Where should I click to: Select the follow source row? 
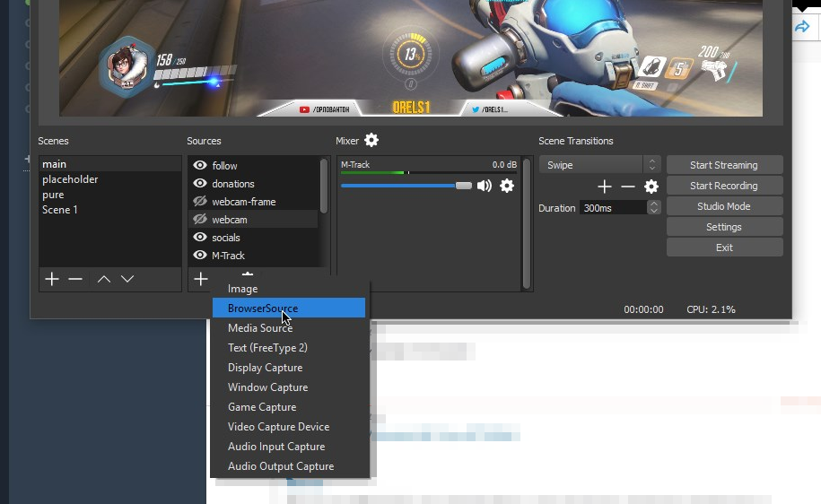coord(253,165)
